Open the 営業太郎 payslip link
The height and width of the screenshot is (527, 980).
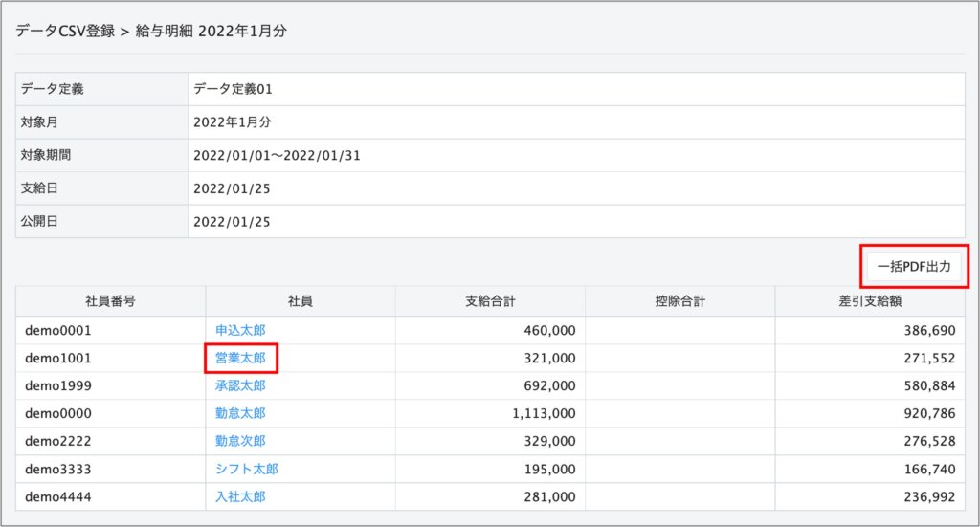tap(240, 358)
